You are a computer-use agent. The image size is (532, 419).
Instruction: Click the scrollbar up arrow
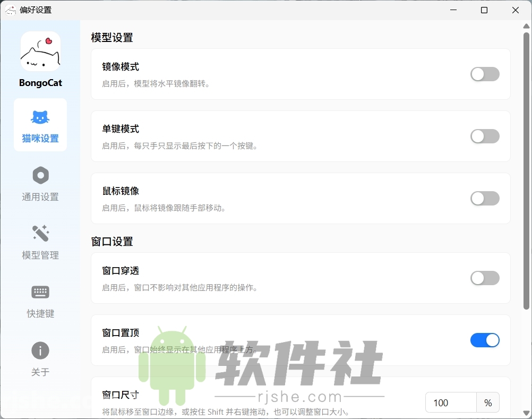[x=527, y=25]
